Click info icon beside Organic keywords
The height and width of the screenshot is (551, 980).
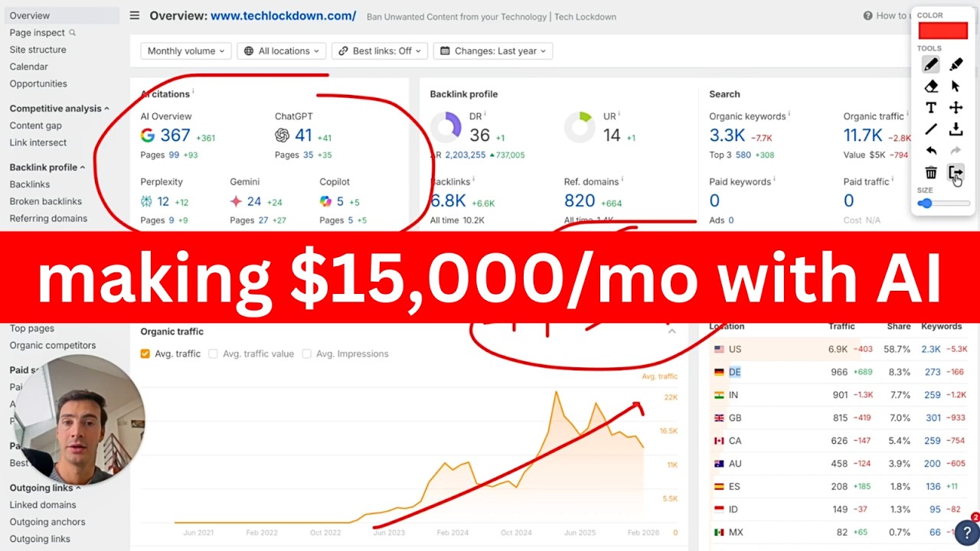click(789, 114)
